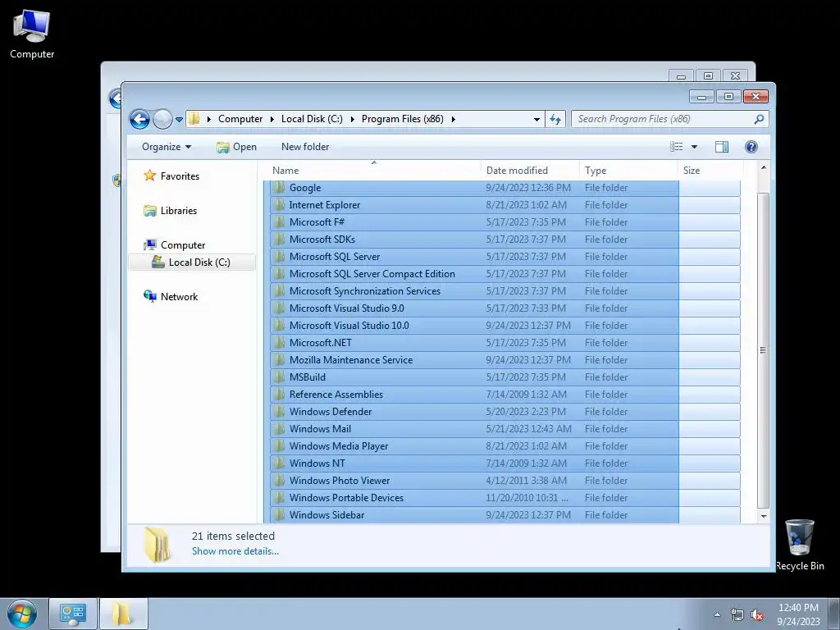Image resolution: width=840 pixels, height=630 pixels.
Task: Click the Open toolbar button
Action: [x=237, y=147]
